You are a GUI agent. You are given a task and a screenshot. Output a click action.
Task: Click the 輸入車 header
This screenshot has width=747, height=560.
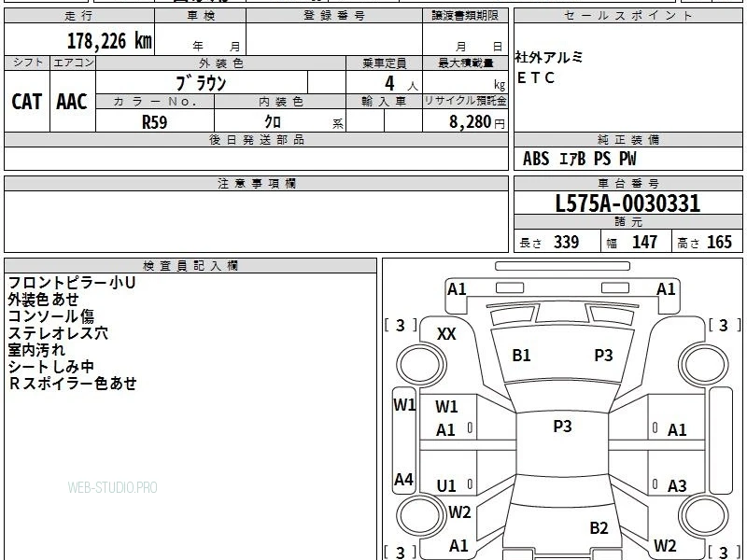[x=384, y=102]
